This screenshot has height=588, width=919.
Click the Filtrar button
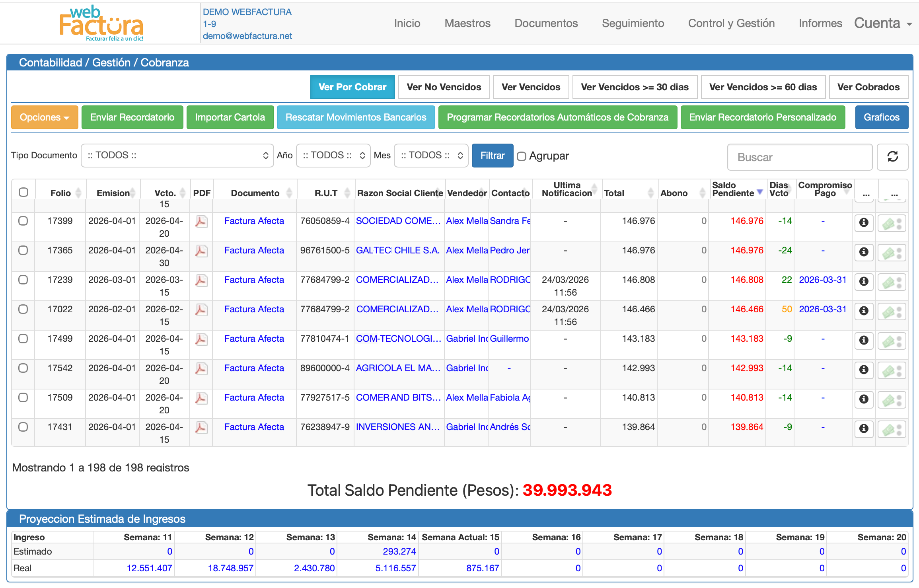[x=492, y=156]
